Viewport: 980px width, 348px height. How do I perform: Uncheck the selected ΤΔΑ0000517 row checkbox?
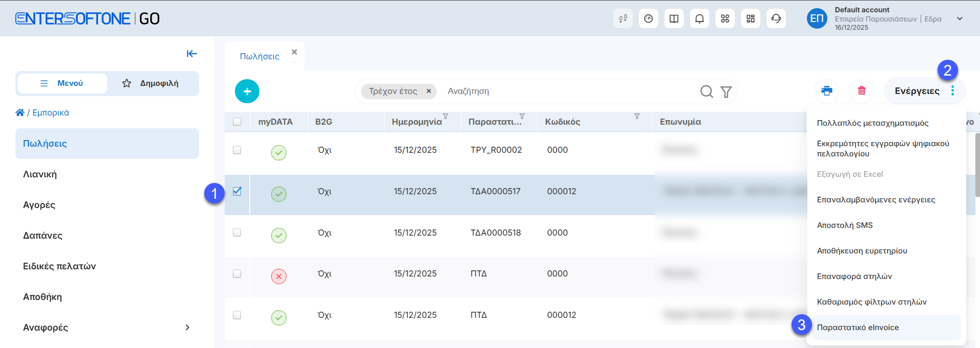tap(237, 191)
